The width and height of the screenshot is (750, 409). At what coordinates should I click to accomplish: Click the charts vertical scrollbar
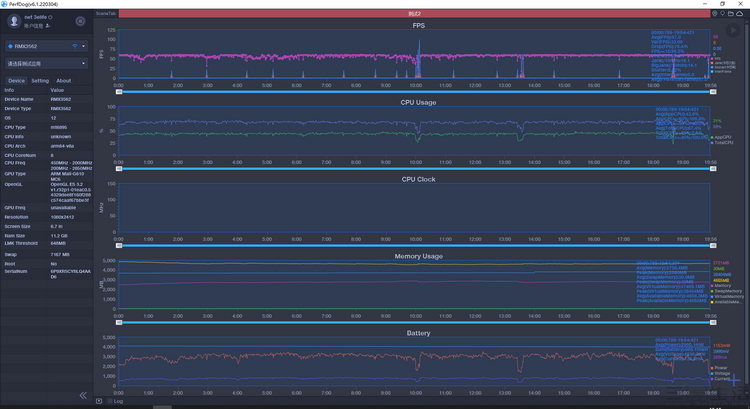[x=747, y=206]
